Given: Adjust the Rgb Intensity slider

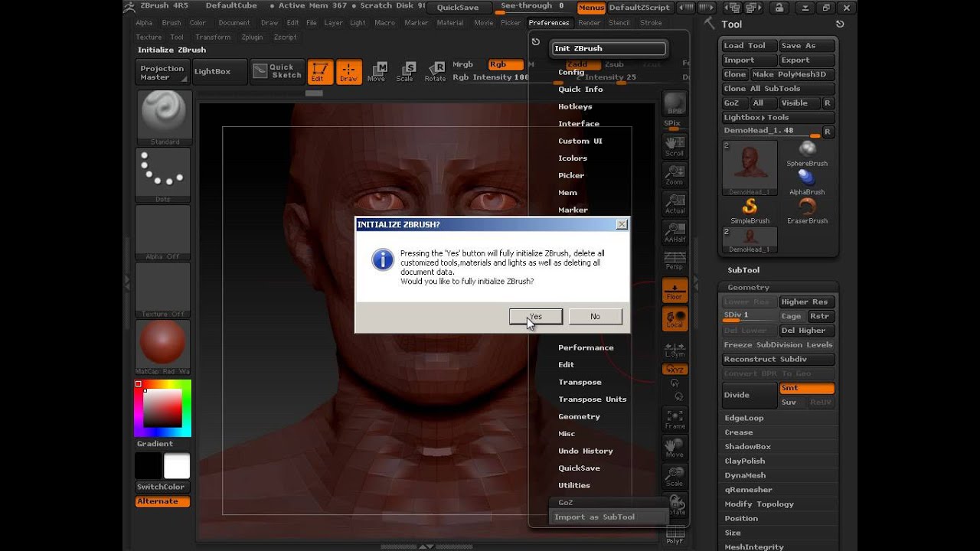Looking at the screenshot, I should (490, 77).
